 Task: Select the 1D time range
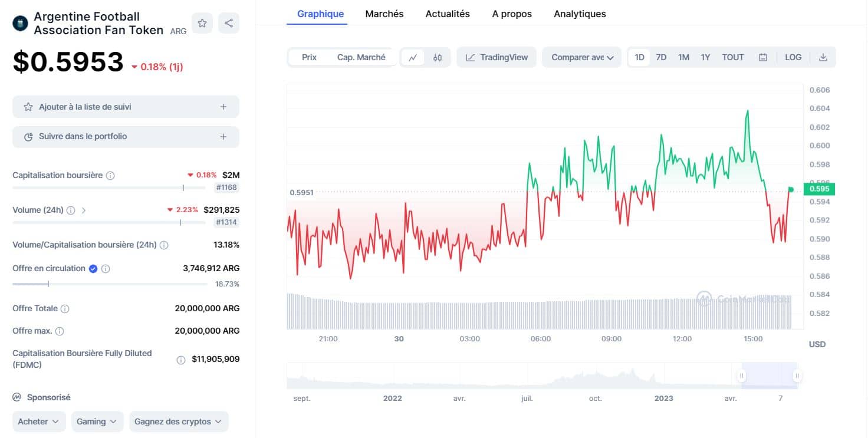pos(639,57)
